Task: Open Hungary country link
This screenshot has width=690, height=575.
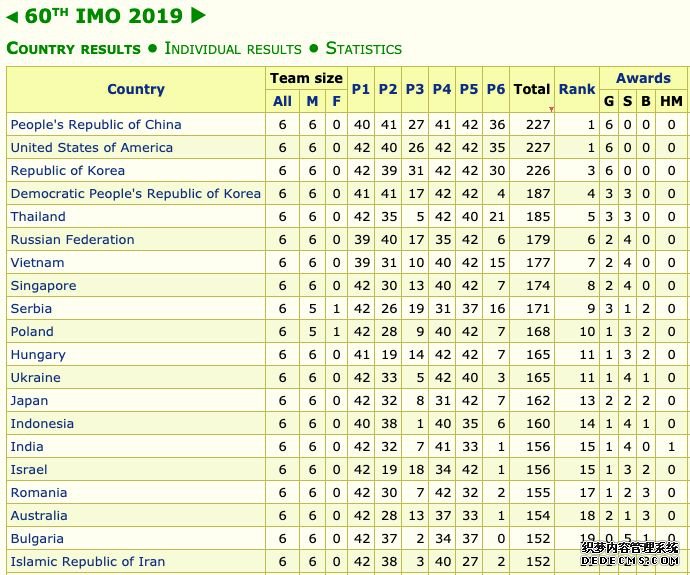Action: [38, 355]
